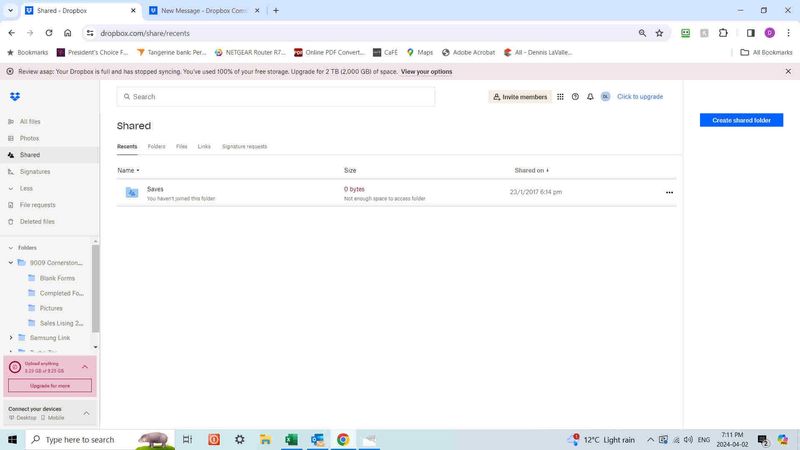Dismiss the storage full warning banner
Viewport: 800px width, 450px height.
tap(788, 72)
